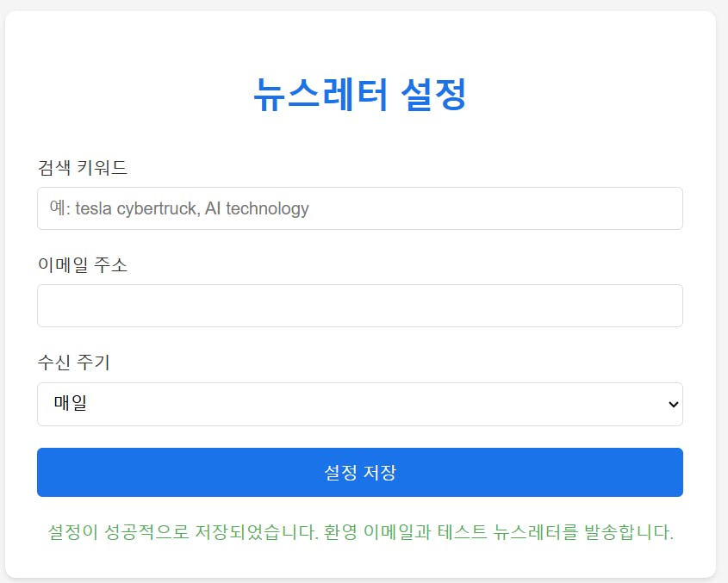This screenshot has height=583, width=728.
Task: Click the 이메일 주소 label
Action: [x=82, y=265]
